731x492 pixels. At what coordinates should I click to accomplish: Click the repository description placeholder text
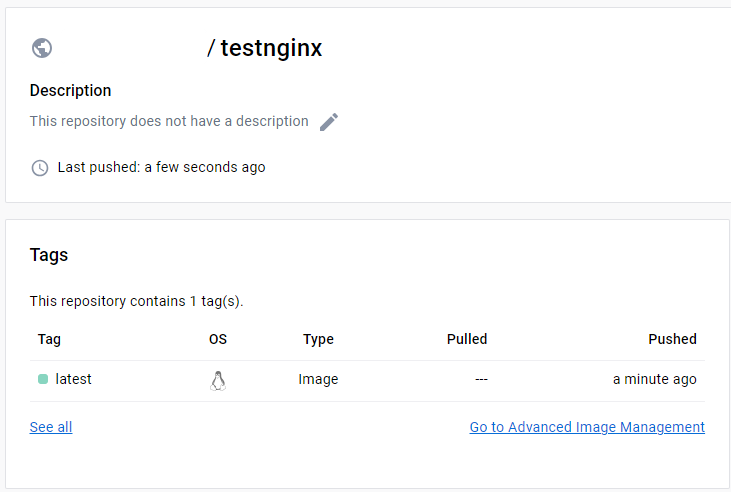click(169, 121)
